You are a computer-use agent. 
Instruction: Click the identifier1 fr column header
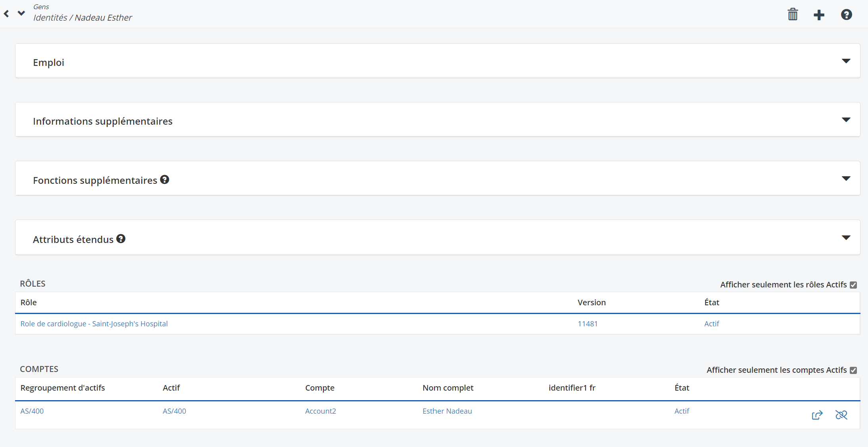pos(572,388)
